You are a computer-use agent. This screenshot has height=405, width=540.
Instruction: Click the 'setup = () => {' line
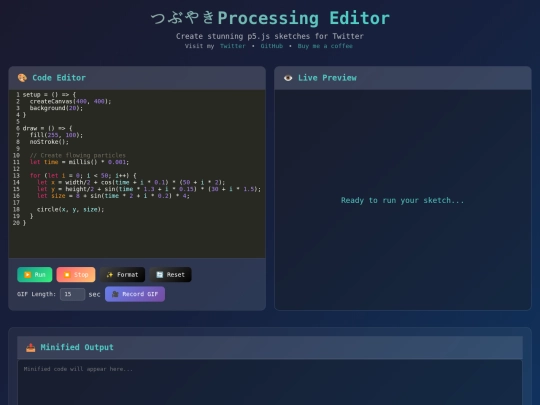[49, 95]
